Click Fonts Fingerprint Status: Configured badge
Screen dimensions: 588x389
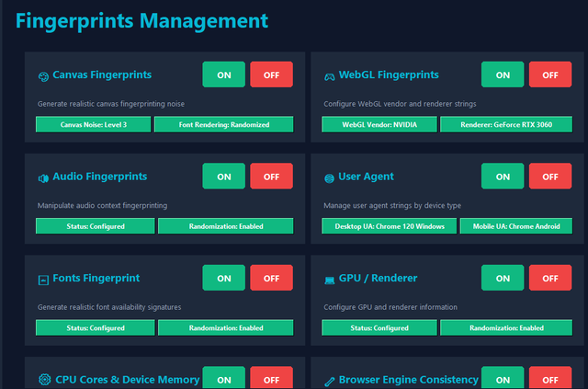tap(96, 327)
